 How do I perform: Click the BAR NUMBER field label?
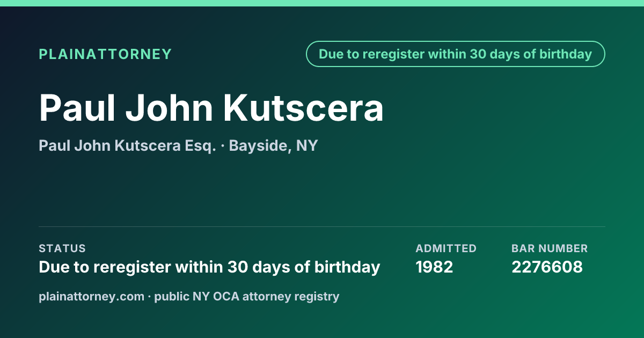point(550,248)
